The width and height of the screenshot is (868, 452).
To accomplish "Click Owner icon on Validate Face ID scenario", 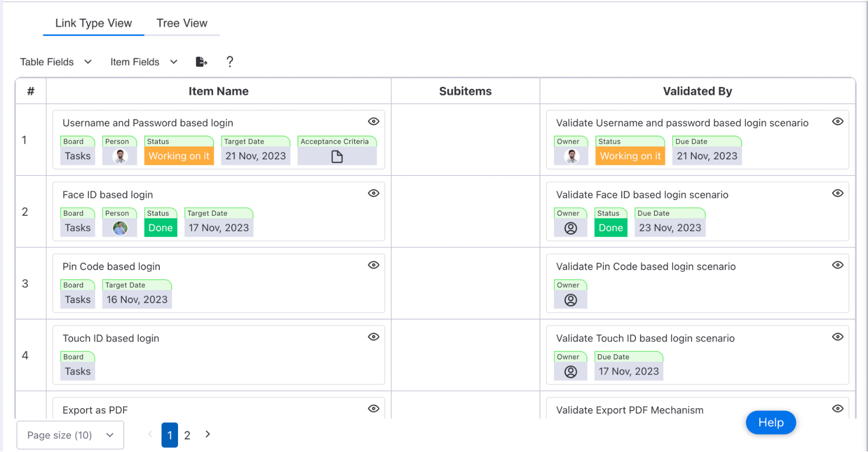I will click(x=571, y=228).
